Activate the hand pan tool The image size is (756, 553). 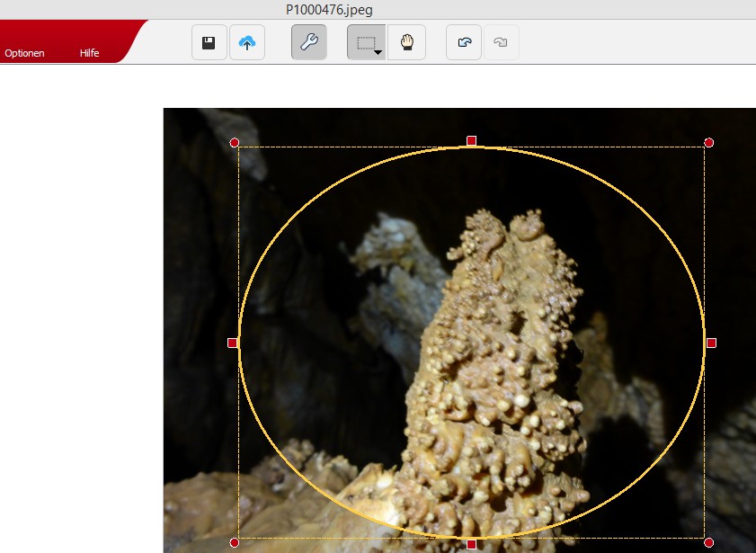click(x=407, y=42)
